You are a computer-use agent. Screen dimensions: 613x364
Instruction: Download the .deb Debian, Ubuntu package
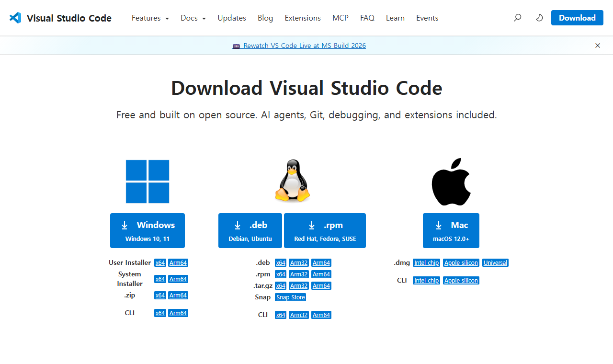[x=250, y=230]
